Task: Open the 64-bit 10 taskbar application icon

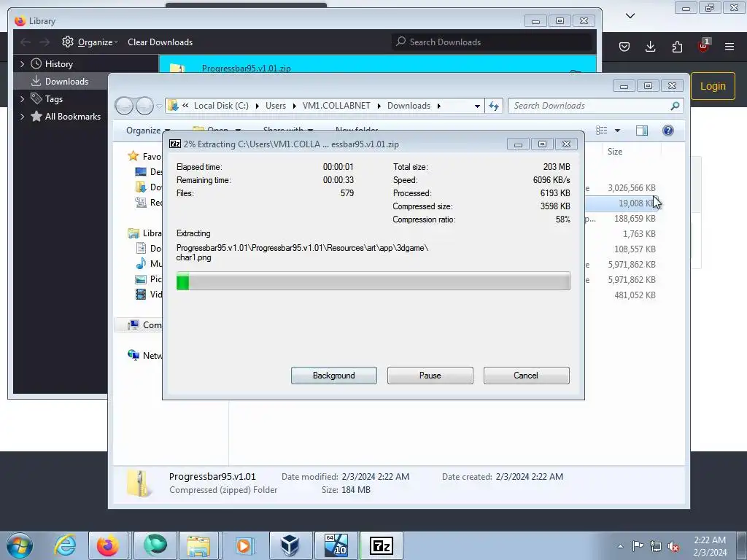Action: pos(336,545)
